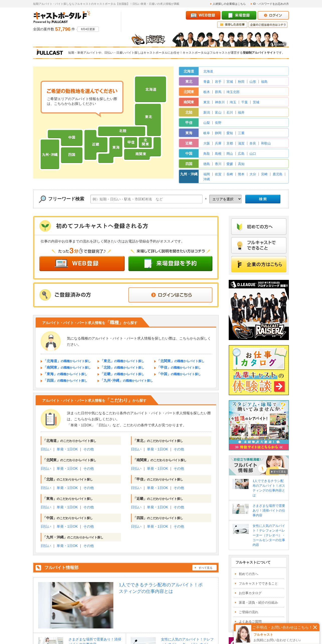Screen dimensions: 322x644
Task: Click the 南関東 region tab label
Action: click(189, 102)
